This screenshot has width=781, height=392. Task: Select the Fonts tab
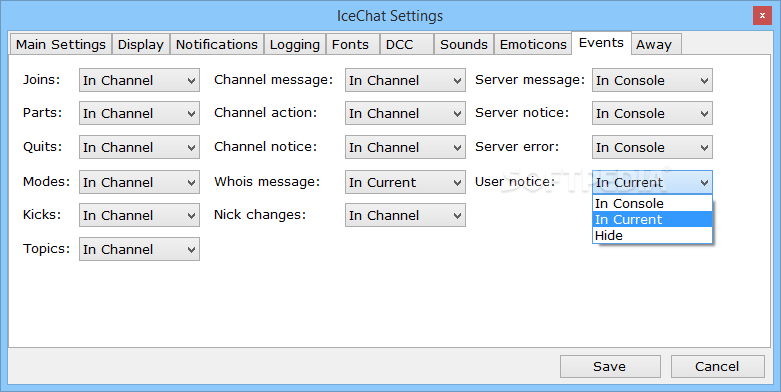pyautogui.click(x=352, y=44)
